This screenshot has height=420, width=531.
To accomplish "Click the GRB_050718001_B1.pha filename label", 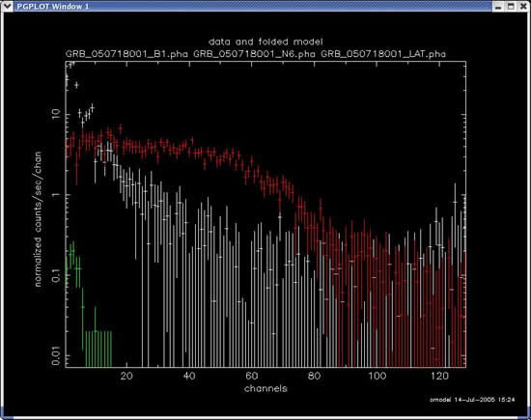I will [x=126, y=54].
